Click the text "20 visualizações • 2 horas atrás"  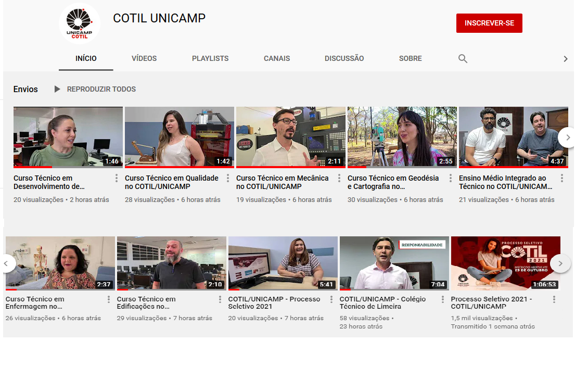click(61, 199)
